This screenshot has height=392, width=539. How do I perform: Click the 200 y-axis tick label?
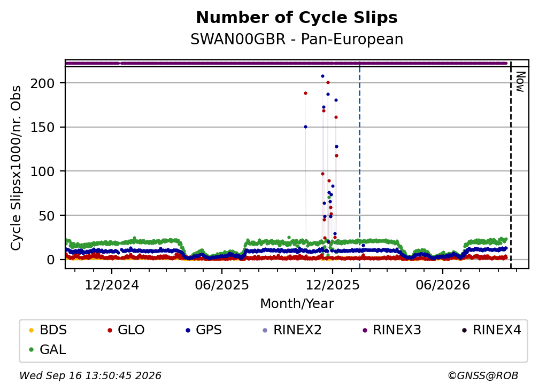pos(42,83)
